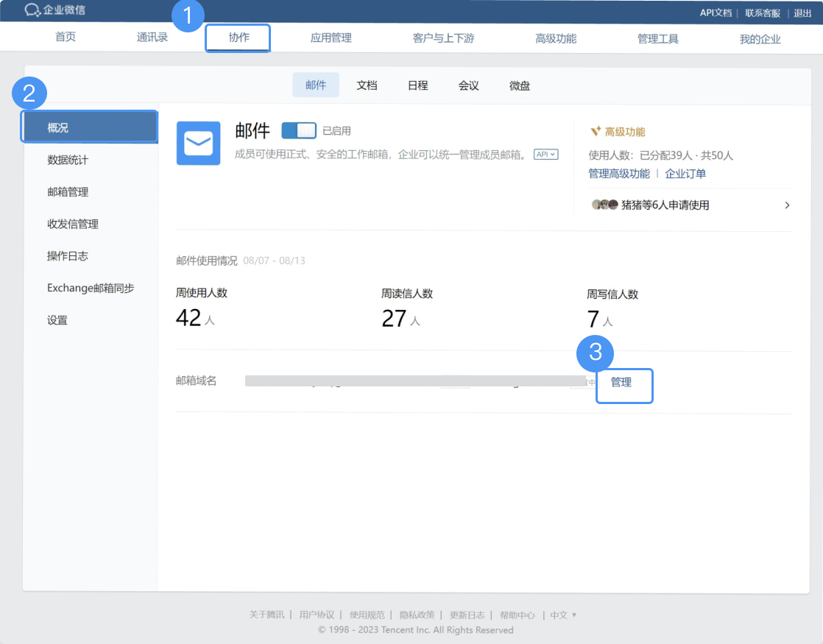Select the 日程 sub-tab
The height and width of the screenshot is (644, 823).
click(417, 85)
